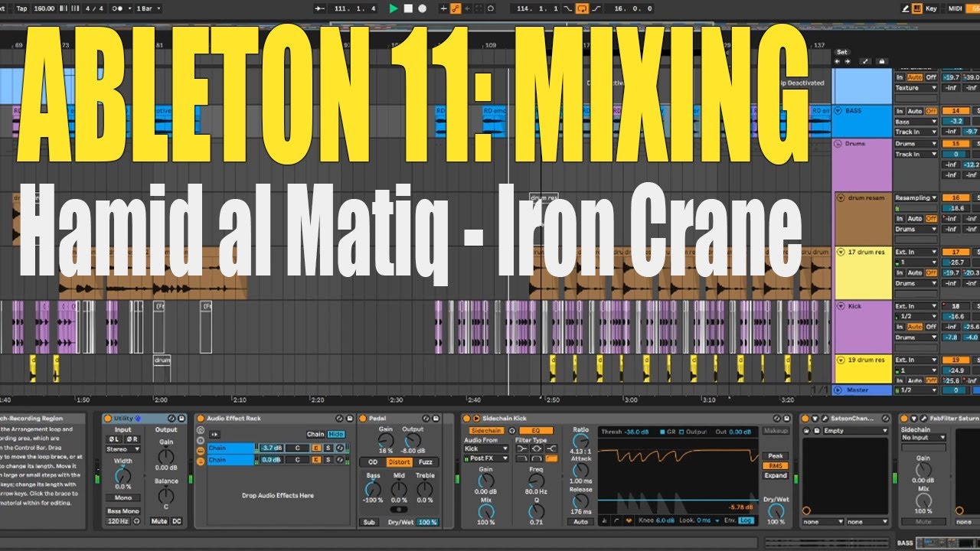Collapse the Drums group track
This screenshot has width=980, height=551.
click(838, 143)
